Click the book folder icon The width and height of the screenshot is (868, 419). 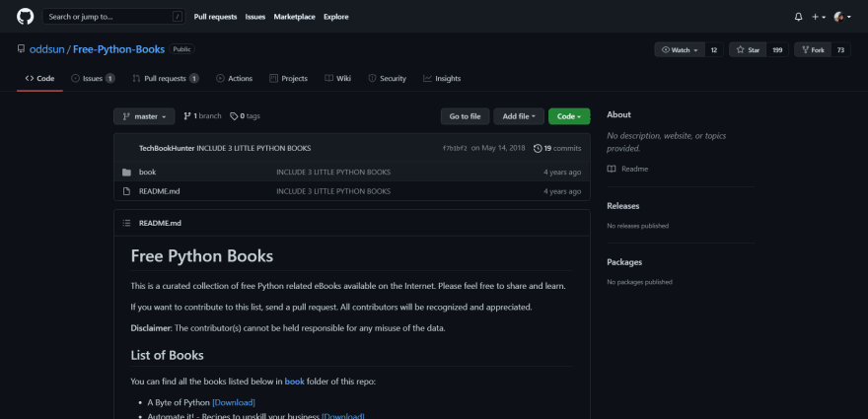[127, 173]
